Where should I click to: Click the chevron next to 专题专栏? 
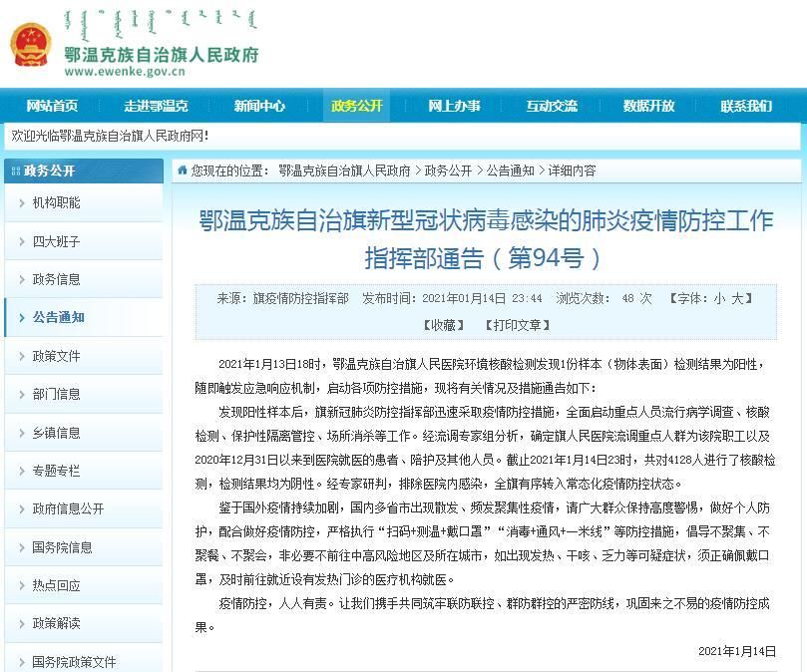tap(22, 471)
